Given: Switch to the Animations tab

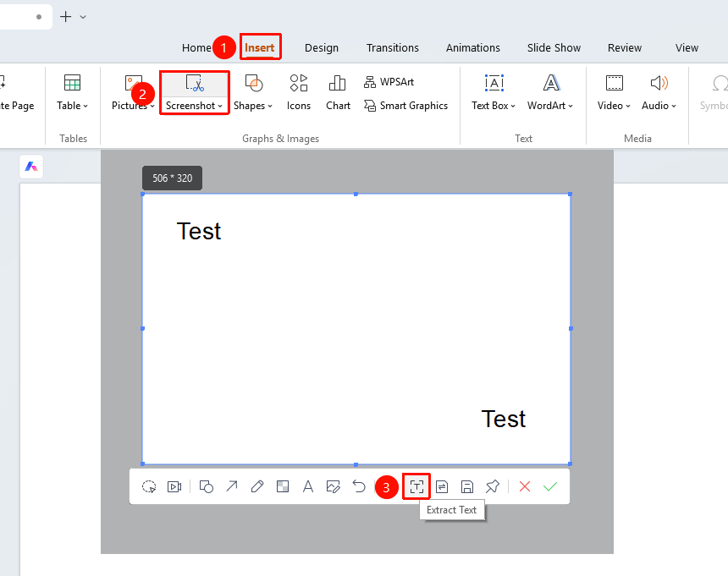Looking at the screenshot, I should point(472,47).
